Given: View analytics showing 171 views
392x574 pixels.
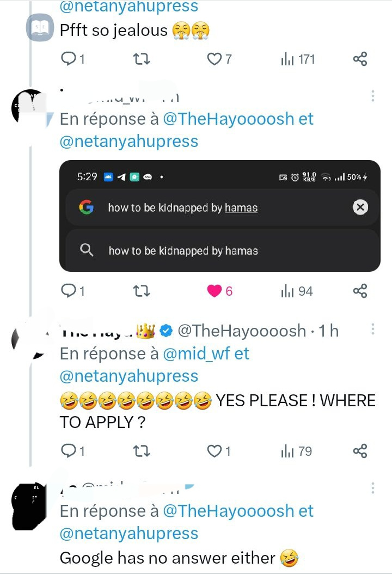Looking at the screenshot, I should pyautogui.click(x=298, y=59).
